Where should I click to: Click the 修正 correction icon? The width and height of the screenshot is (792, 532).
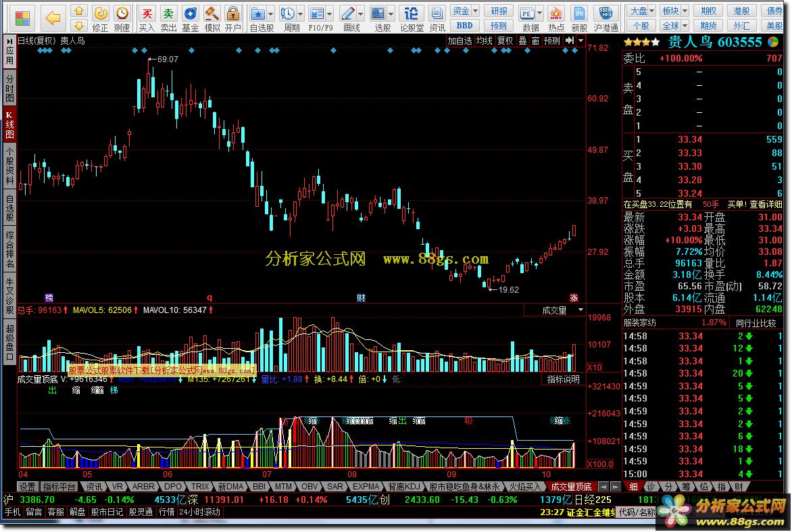pyautogui.click(x=101, y=14)
